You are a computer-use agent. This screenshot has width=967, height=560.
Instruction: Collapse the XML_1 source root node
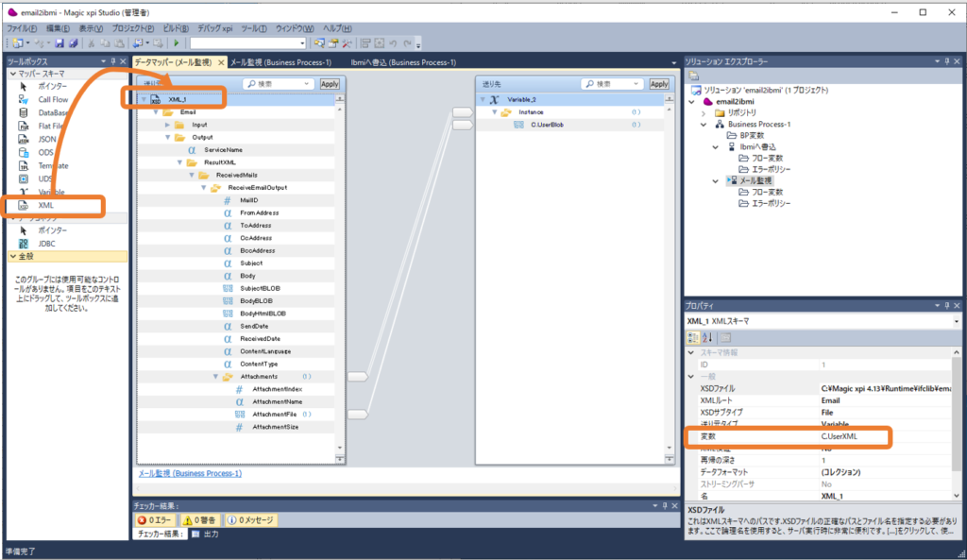click(144, 99)
